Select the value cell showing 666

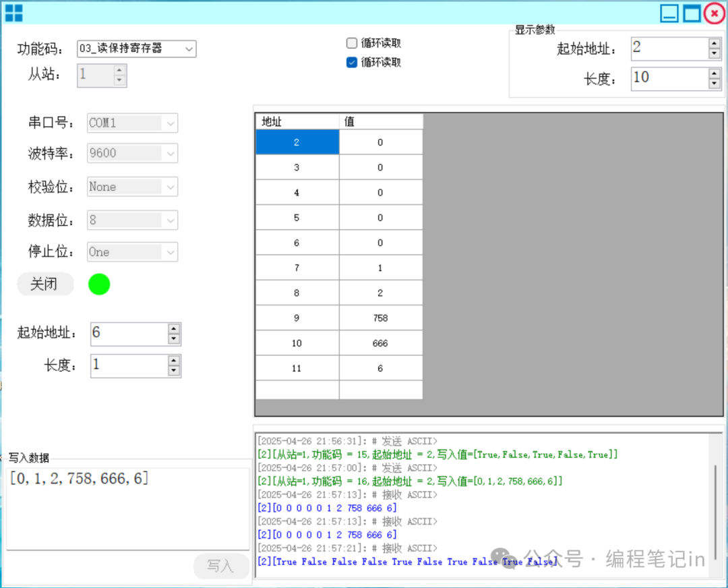tap(380, 343)
